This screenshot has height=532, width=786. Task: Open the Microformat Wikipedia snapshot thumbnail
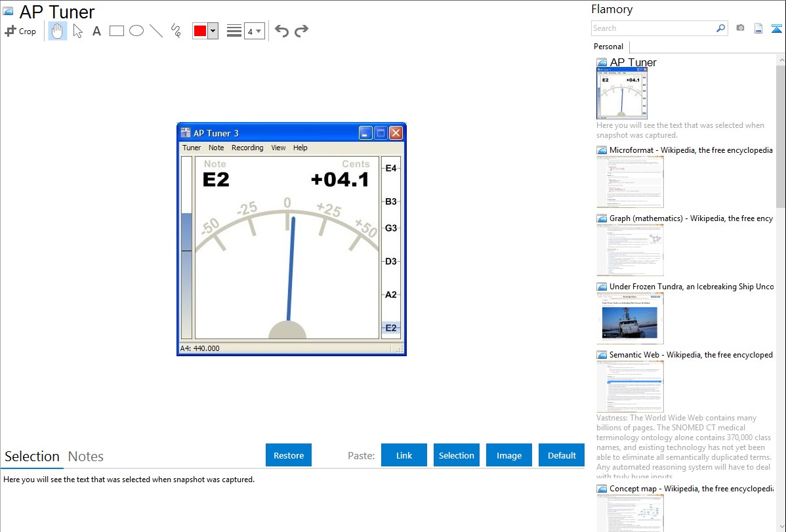tap(630, 182)
